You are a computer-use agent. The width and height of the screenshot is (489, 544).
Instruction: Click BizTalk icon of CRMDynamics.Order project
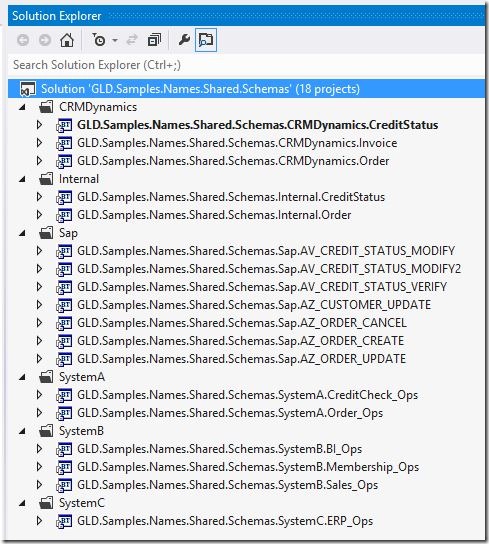tap(64, 161)
